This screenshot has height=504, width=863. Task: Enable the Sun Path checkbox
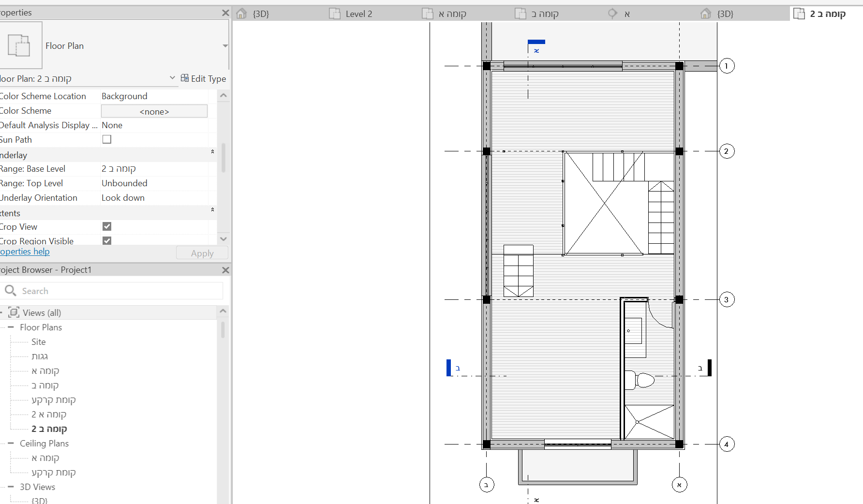pos(107,139)
